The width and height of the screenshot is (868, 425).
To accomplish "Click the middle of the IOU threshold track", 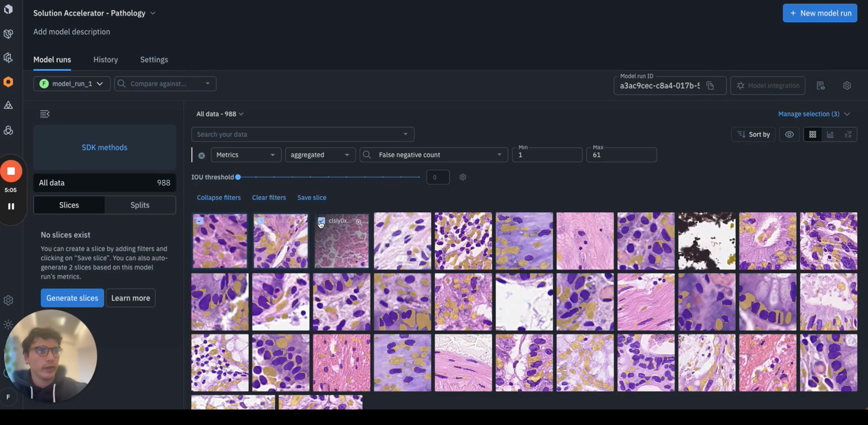I will click(x=329, y=177).
